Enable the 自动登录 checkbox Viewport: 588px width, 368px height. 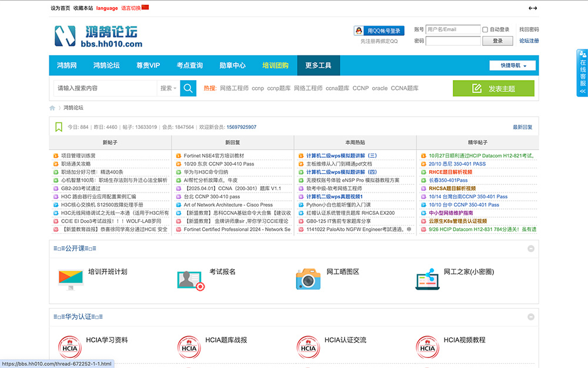pyautogui.click(x=485, y=29)
